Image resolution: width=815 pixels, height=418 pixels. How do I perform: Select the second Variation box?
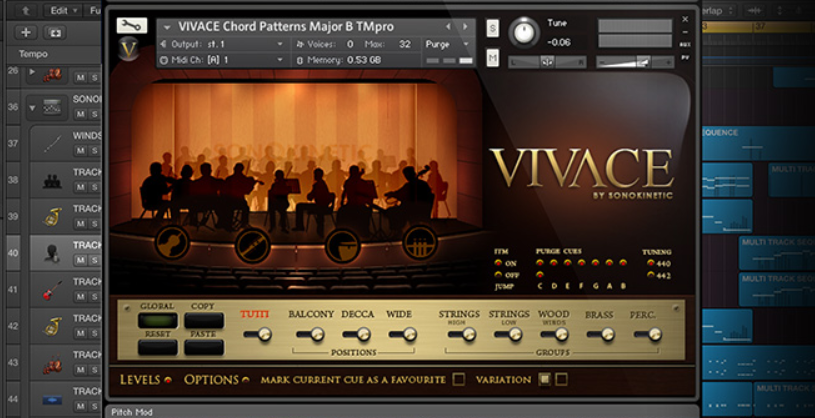tap(561, 379)
